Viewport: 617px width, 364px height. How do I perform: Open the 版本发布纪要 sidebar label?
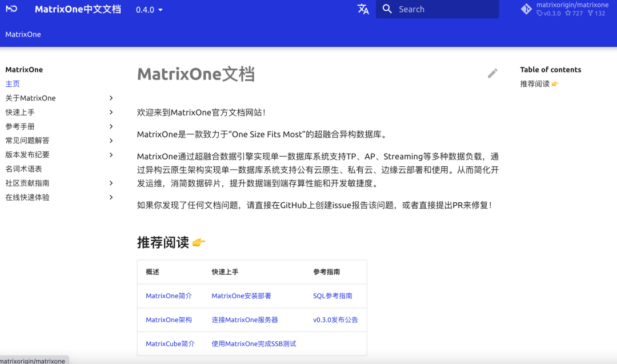[27, 155]
